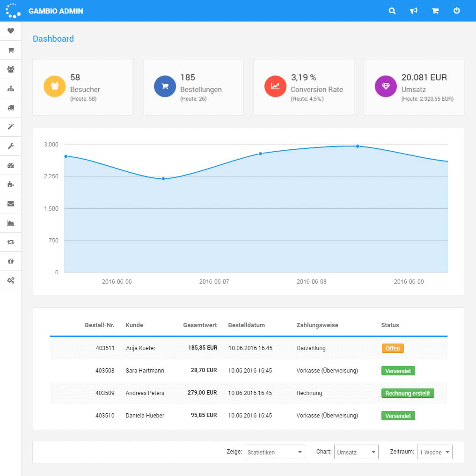Select the wrench tools icon in sidebar

pos(11,146)
